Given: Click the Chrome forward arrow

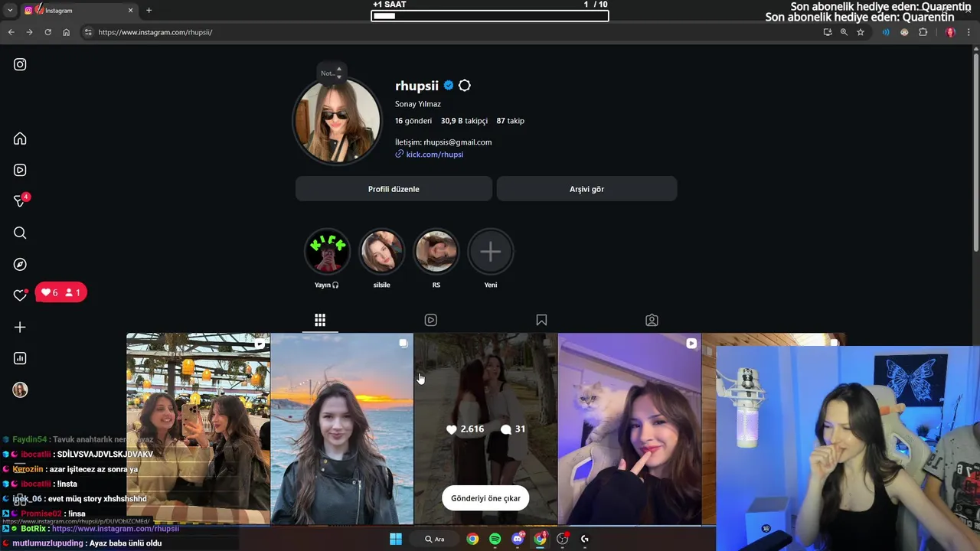Looking at the screenshot, I should coord(29,32).
